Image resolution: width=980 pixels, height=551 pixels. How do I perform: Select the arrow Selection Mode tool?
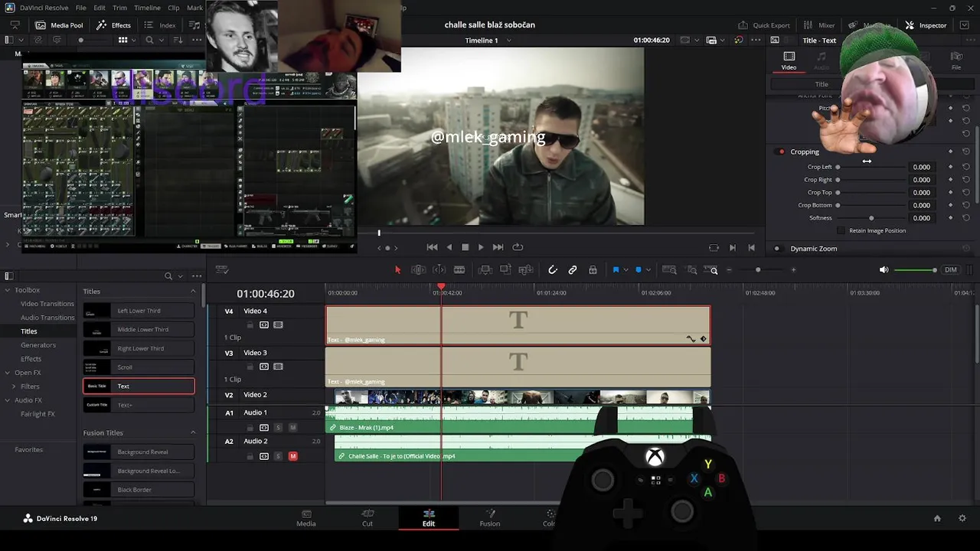point(397,269)
